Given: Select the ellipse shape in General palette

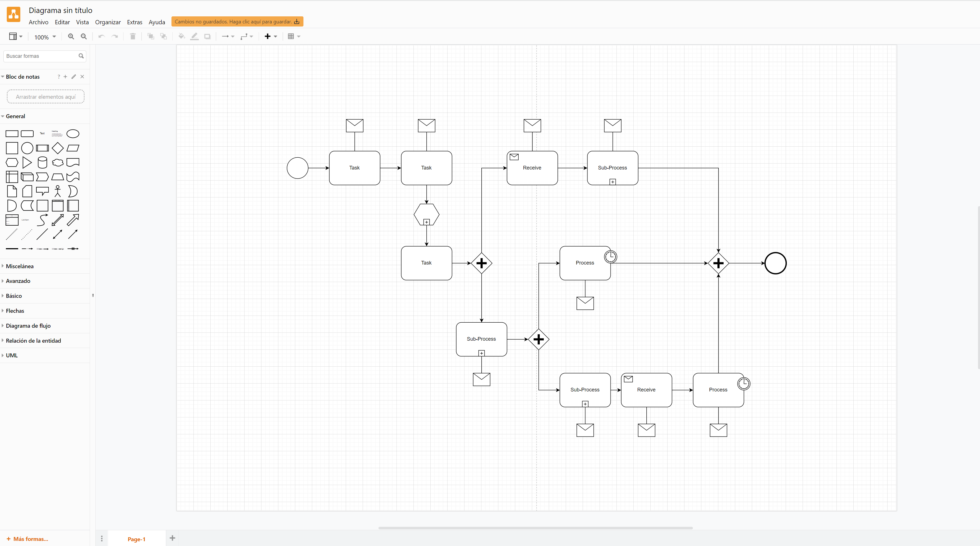Looking at the screenshot, I should coord(73,134).
